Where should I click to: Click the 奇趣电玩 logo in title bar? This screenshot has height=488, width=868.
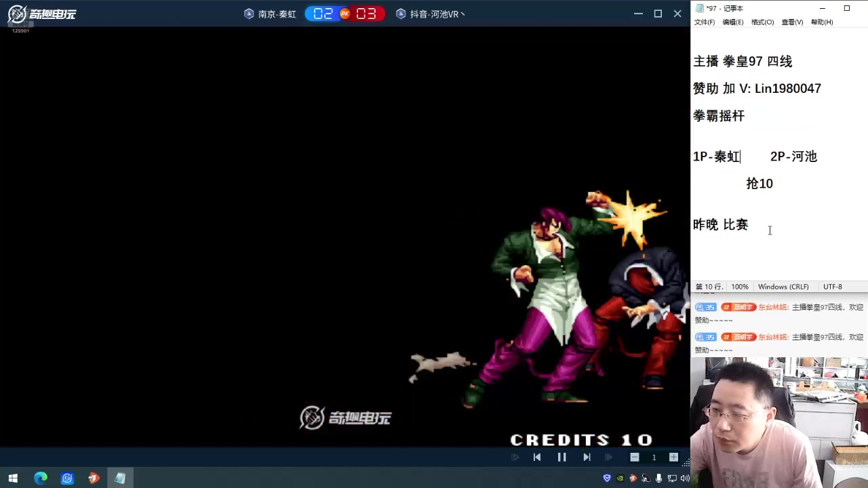[x=42, y=14]
